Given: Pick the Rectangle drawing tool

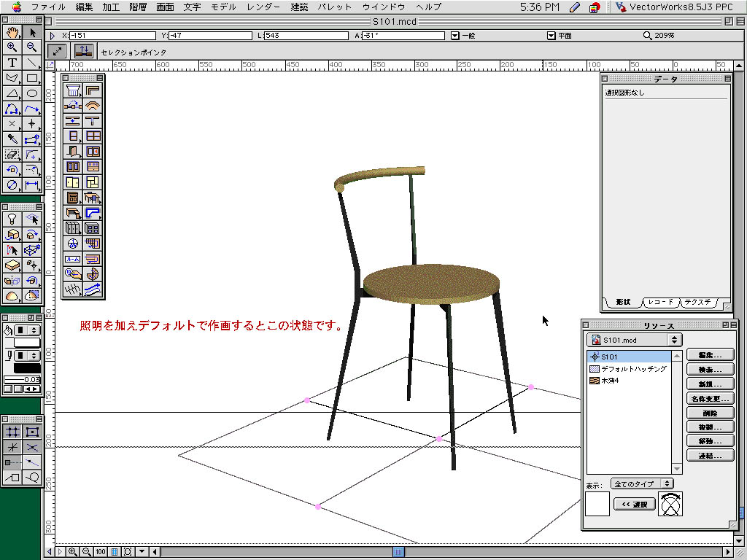Looking at the screenshot, I should (32, 78).
